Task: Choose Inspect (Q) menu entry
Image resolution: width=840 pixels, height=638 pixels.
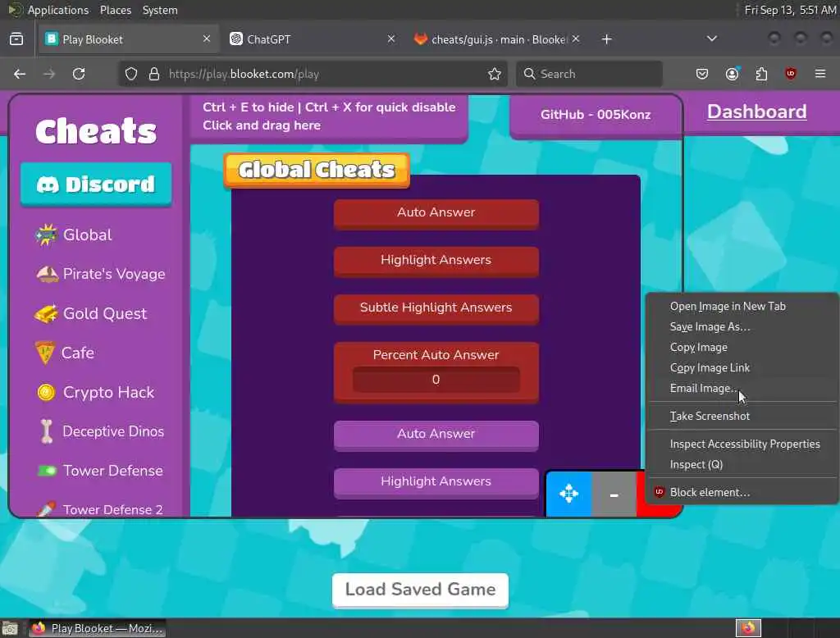Action: [x=742, y=464]
